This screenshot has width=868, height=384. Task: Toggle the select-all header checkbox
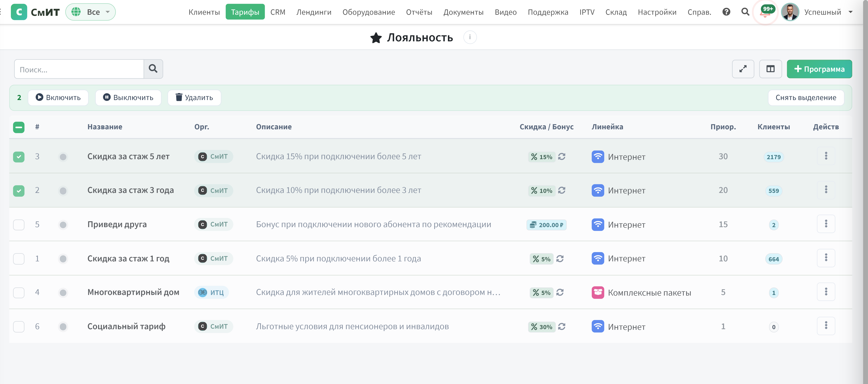pos(19,127)
